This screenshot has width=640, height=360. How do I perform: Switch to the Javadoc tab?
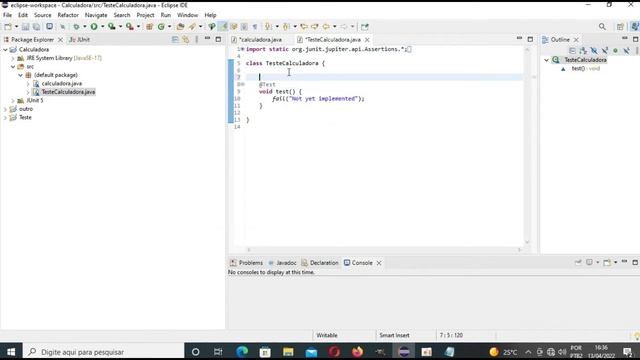282,263
